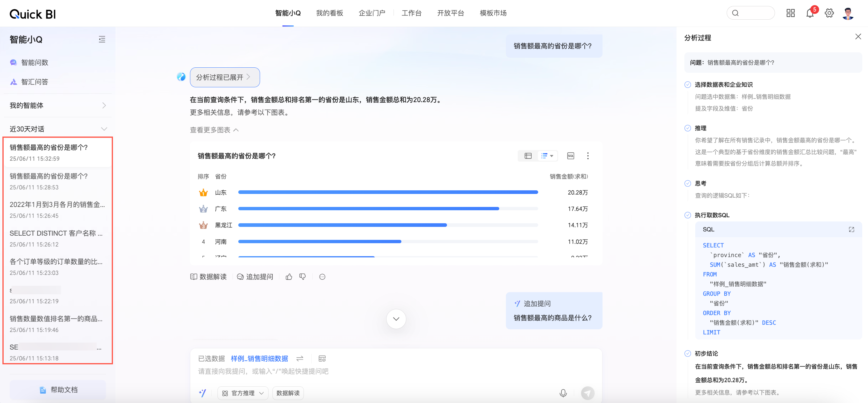Swap selected dataset icon
Viewport: 868px width, 403px height.
(300, 359)
